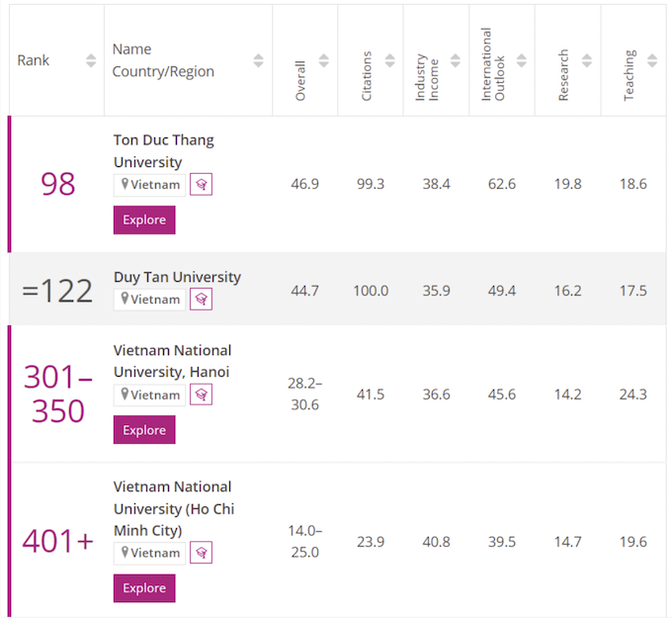This screenshot has width=672, height=618.
Task: Click graduation cap icon for Ton Duc Thang
Action: pos(201,185)
